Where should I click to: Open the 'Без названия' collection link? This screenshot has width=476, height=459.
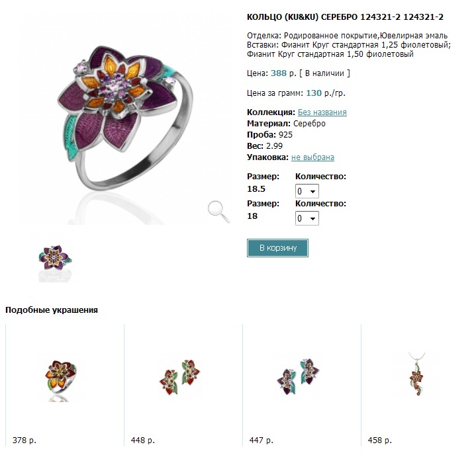click(x=322, y=112)
